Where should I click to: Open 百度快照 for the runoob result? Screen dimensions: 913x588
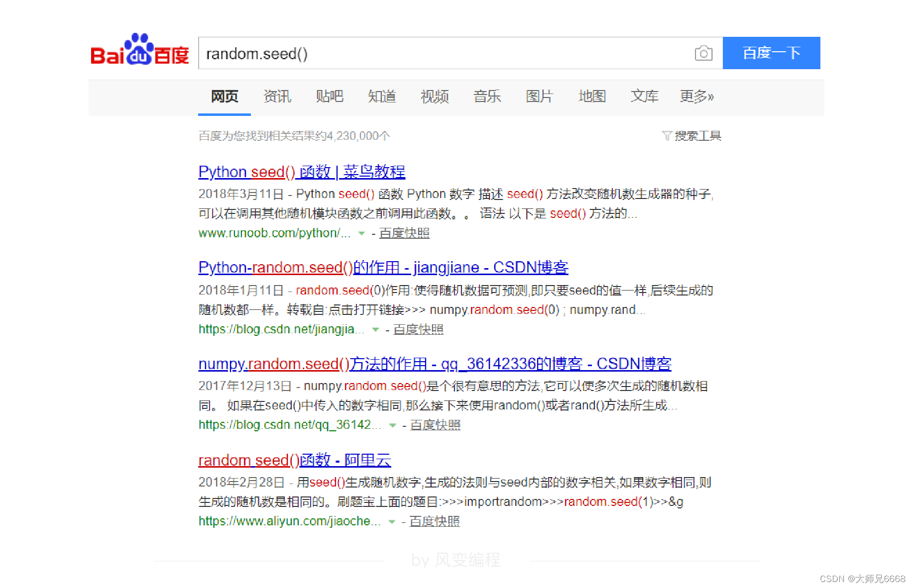pyautogui.click(x=404, y=233)
